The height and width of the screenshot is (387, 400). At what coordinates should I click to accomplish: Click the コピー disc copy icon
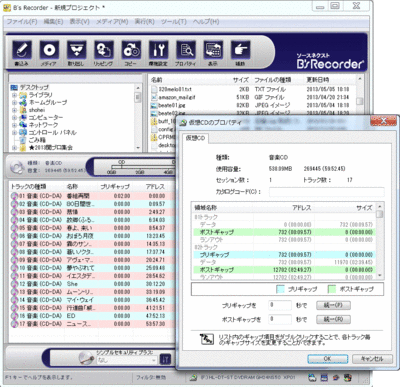[131, 50]
